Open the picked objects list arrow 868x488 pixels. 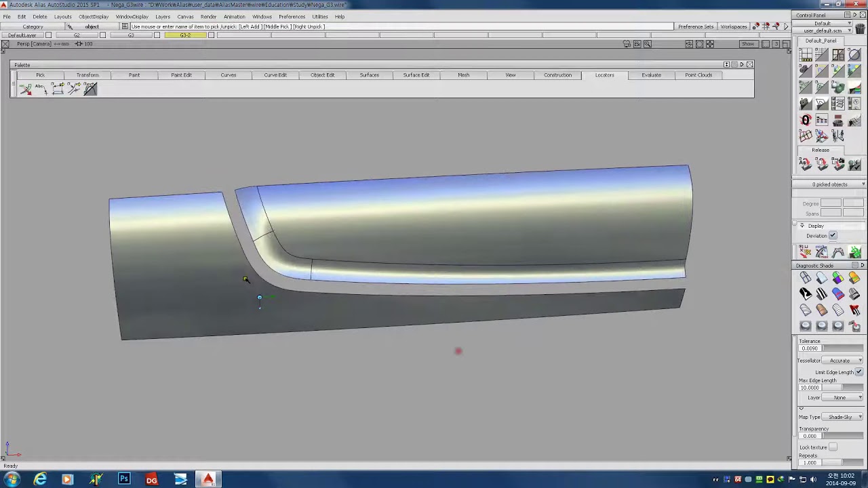pyautogui.click(x=863, y=184)
